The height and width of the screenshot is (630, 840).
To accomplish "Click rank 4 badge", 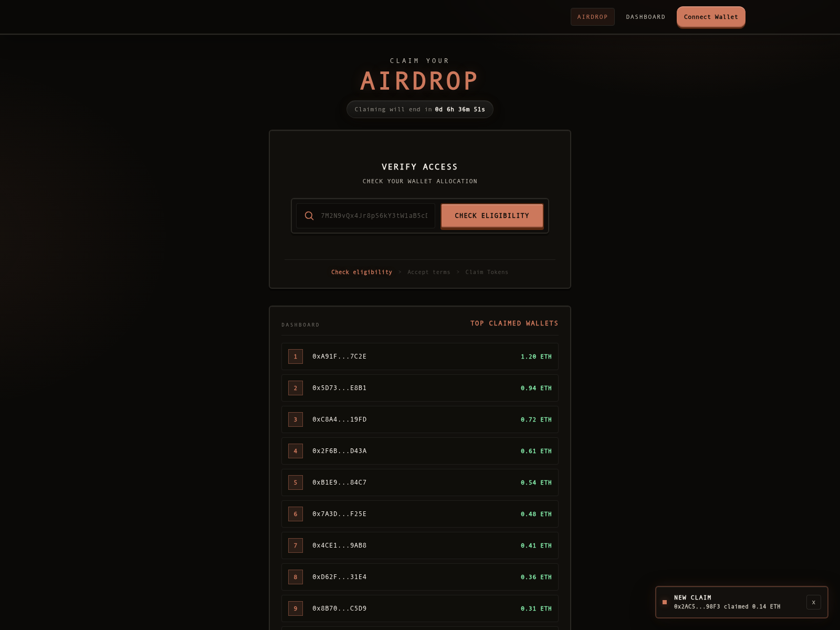I will pyautogui.click(x=296, y=451).
